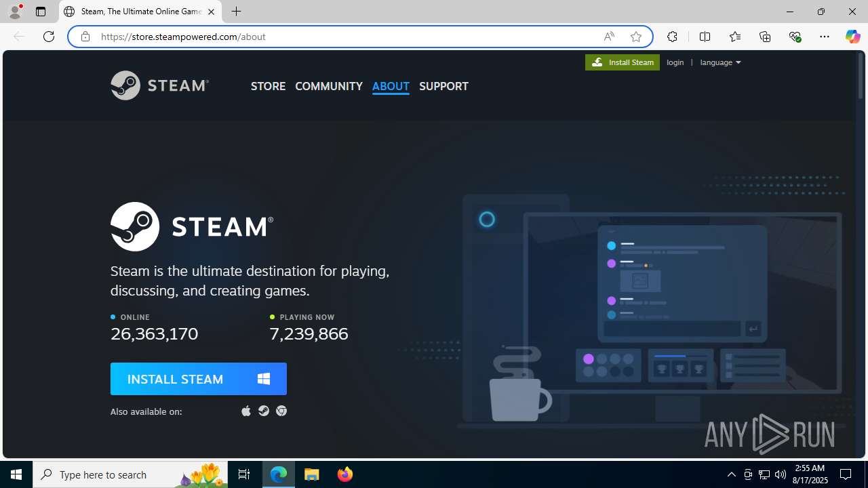Open the notification center
The width and height of the screenshot is (868, 488).
(x=846, y=474)
